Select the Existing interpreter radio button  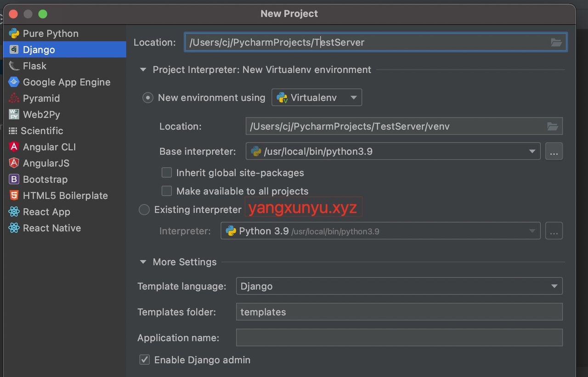pyautogui.click(x=144, y=210)
